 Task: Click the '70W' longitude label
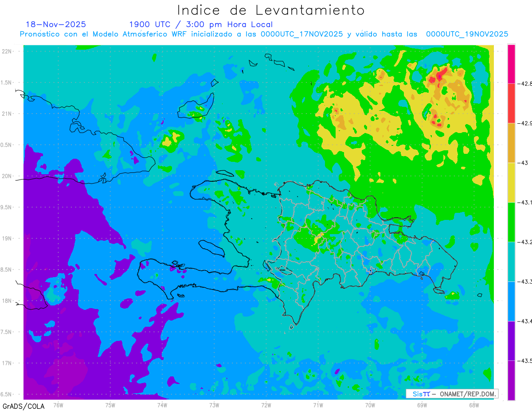coord(370,404)
